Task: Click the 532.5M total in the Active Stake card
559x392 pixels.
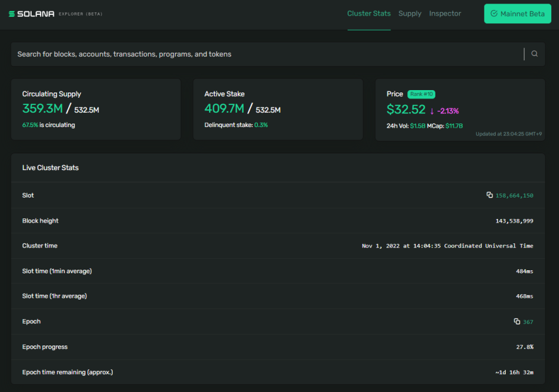Action: point(268,110)
